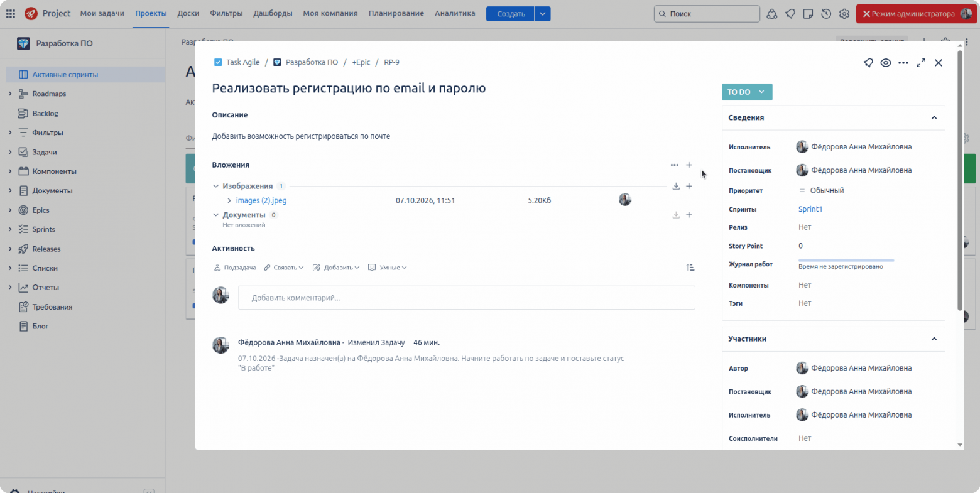Open the notes icon in top bar
Screen dimensions: 980x493
pos(808,14)
